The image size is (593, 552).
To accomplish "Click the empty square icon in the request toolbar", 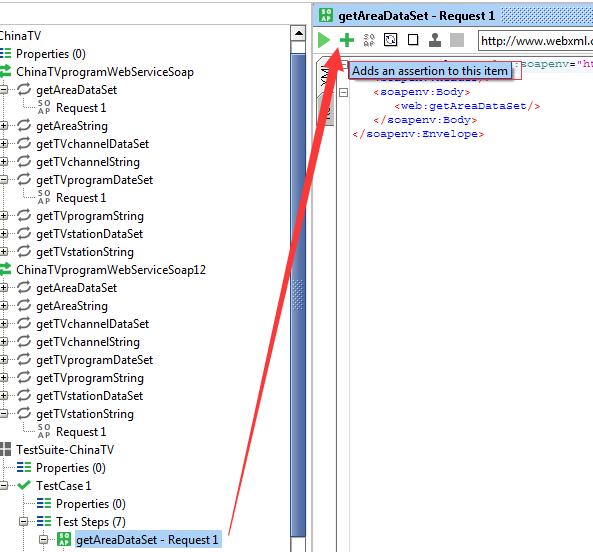I will pyautogui.click(x=413, y=40).
